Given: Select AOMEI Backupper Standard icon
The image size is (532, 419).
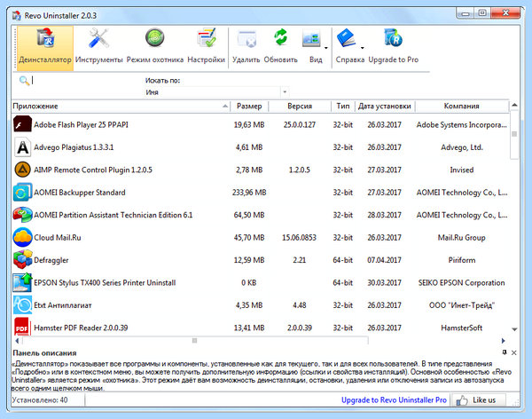Looking at the screenshot, I should [22, 193].
